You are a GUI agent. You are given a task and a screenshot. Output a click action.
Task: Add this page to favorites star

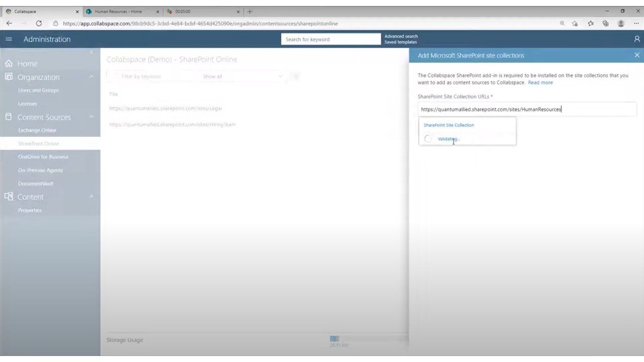click(x=575, y=24)
